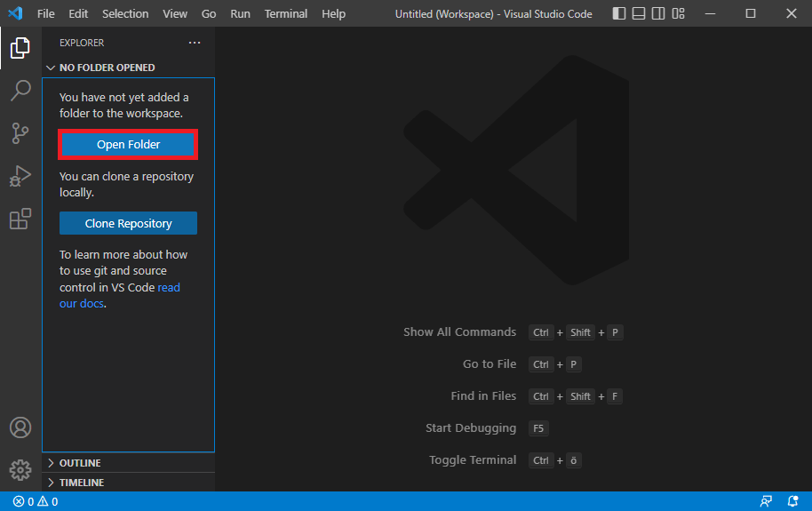Open the View menu

(175, 13)
